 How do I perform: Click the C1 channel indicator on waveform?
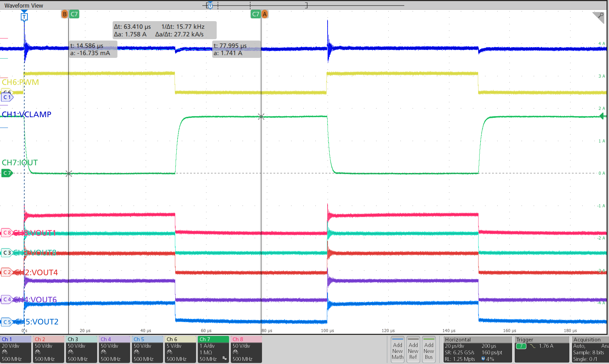click(x=7, y=97)
